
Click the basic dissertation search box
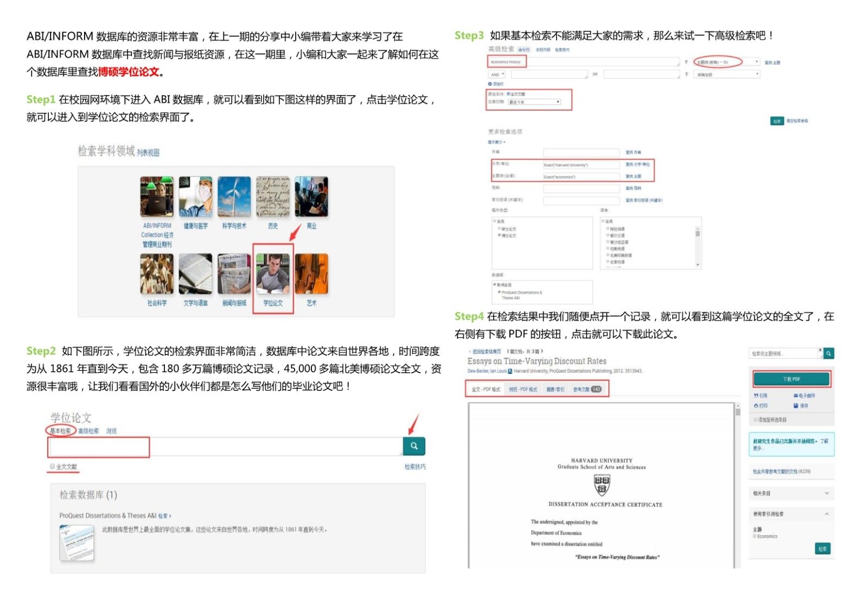[x=225, y=446]
